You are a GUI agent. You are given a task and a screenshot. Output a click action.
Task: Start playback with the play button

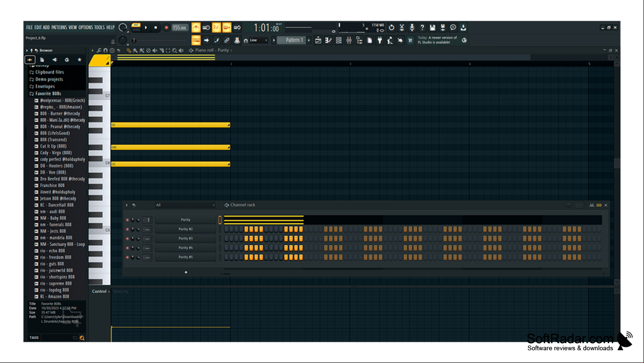(x=146, y=28)
